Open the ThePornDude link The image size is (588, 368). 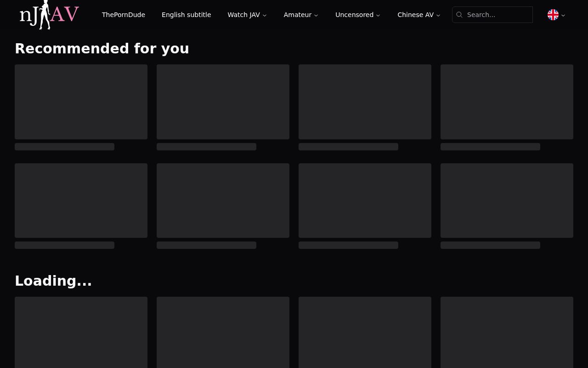click(x=124, y=15)
